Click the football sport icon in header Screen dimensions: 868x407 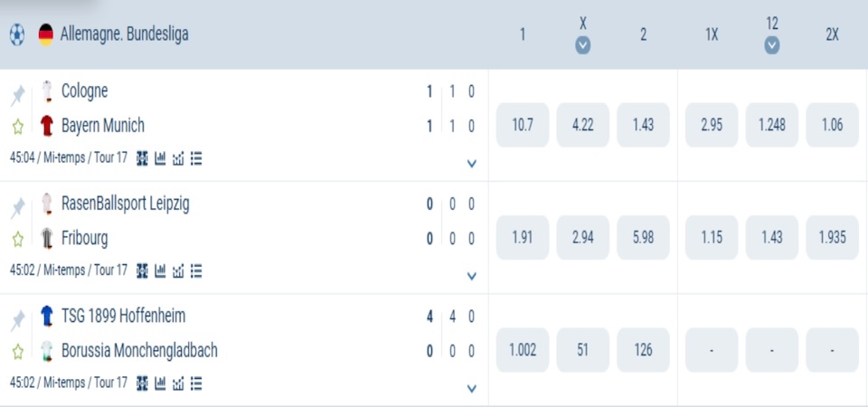tap(17, 34)
